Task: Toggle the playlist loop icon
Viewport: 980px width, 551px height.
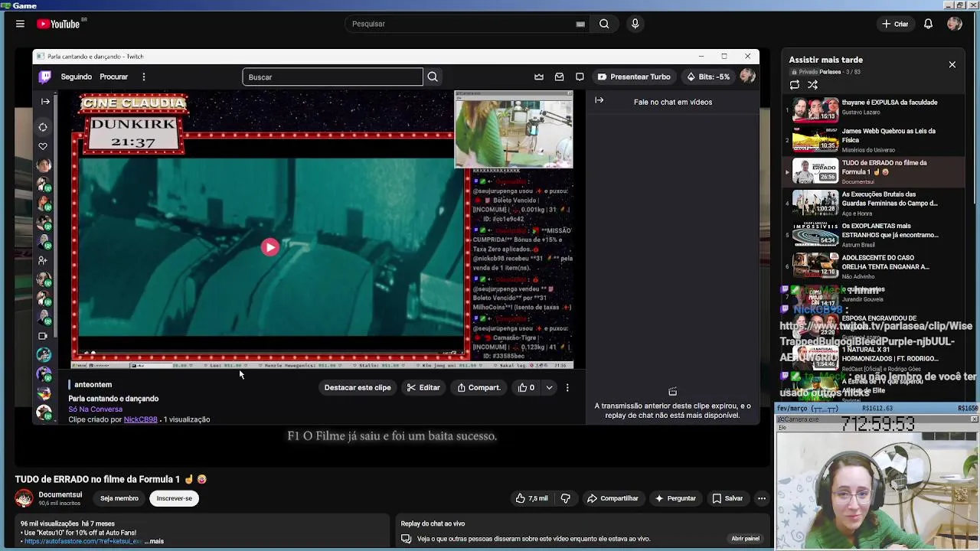Action: 795,85
